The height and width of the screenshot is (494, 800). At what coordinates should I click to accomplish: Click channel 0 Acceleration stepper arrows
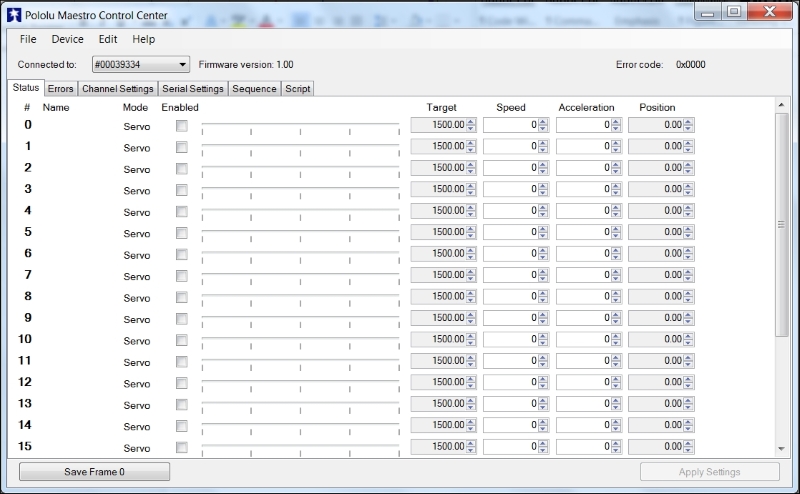[x=616, y=125]
